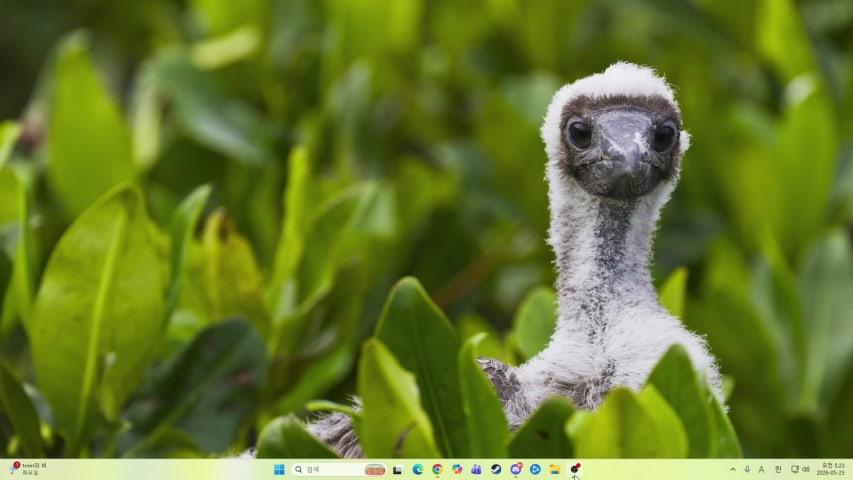Open the Copilot app on the taskbar
Image resolution: width=853 pixels, height=480 pixels.
tap(457, 470)
